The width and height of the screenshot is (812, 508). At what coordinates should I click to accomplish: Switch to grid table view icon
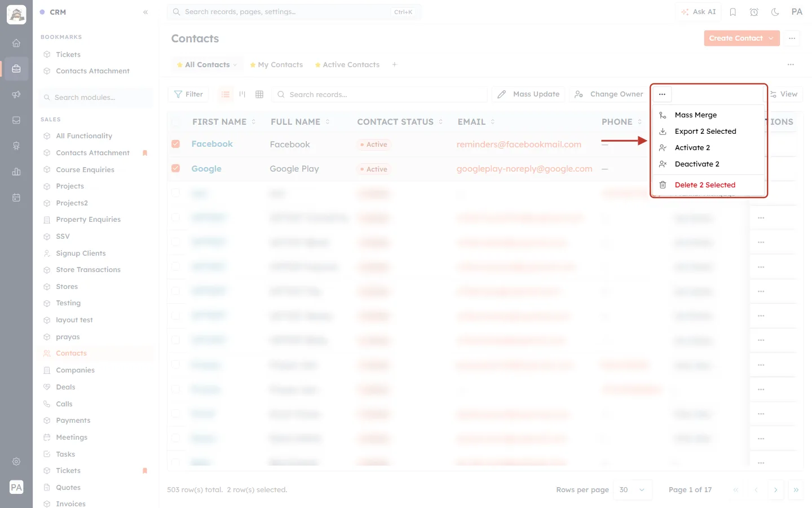click(x=259, y=94)
